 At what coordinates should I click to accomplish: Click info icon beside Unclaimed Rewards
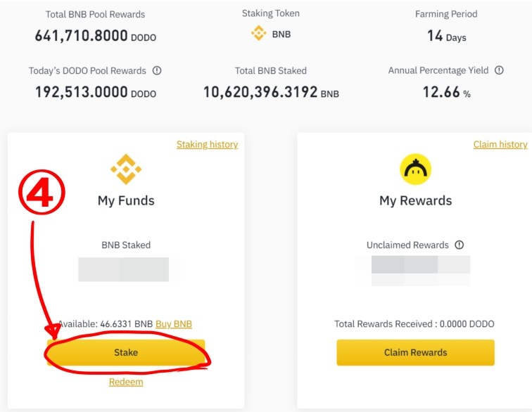pos(460,245)
